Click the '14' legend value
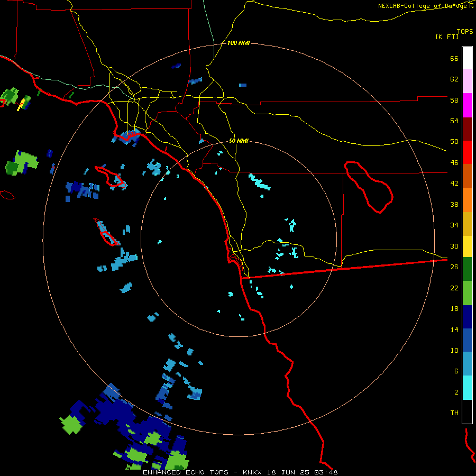Screen dimensions: 476x476 tap(454, 329)
